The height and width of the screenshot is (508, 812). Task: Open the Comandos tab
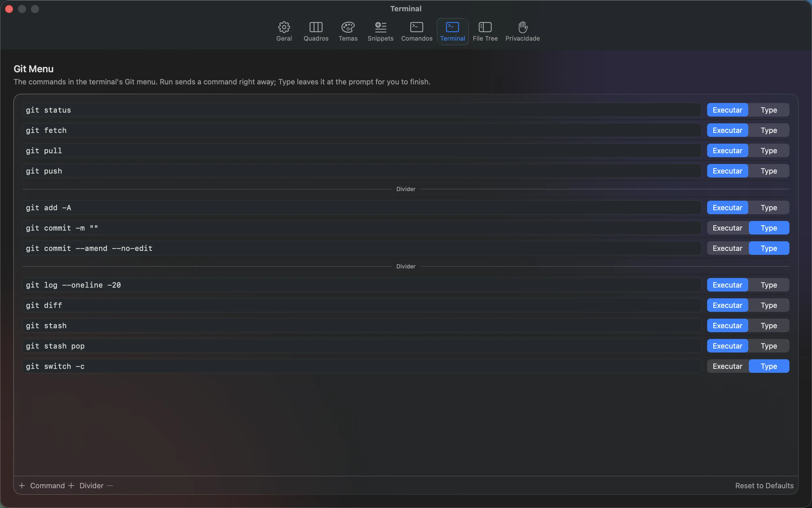click(416, 32)
